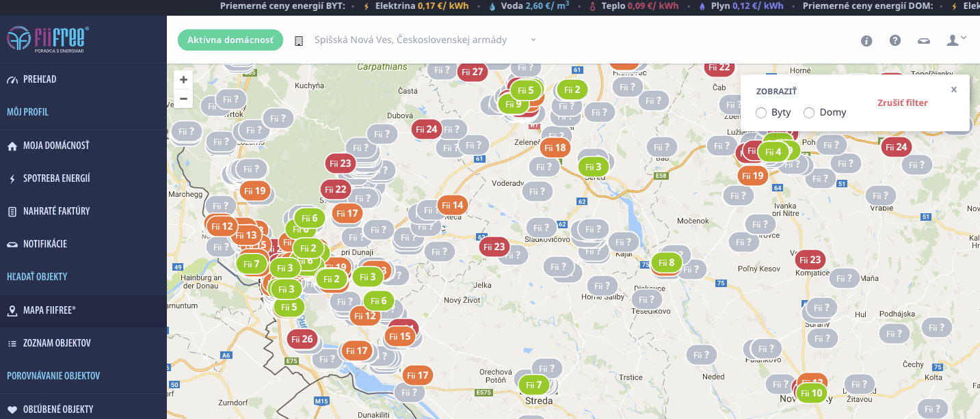Screen dimensions: 980x419
Task: Click the Zrušiť filter link
Action: [903, 103]
